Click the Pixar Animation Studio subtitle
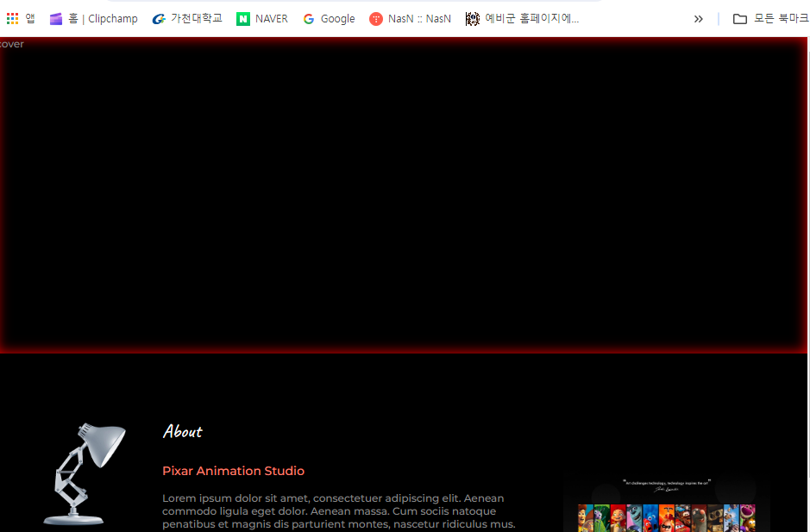The image size is (810, 532). 233,471
